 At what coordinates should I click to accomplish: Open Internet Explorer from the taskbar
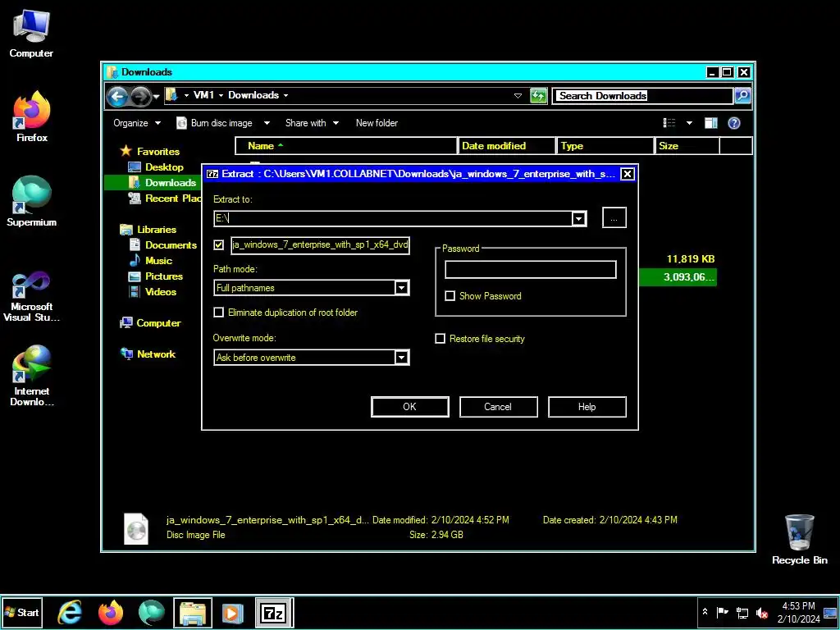(x=70, y=612)
